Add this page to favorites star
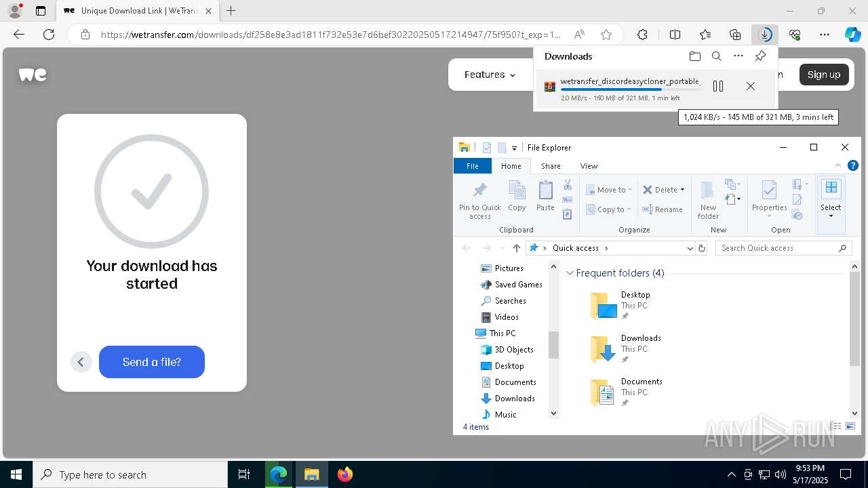 pyautogui.click(x=606, y=35)
